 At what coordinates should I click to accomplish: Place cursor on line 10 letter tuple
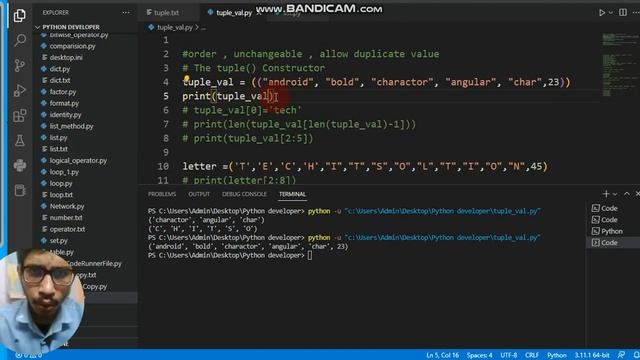point(364,166)
